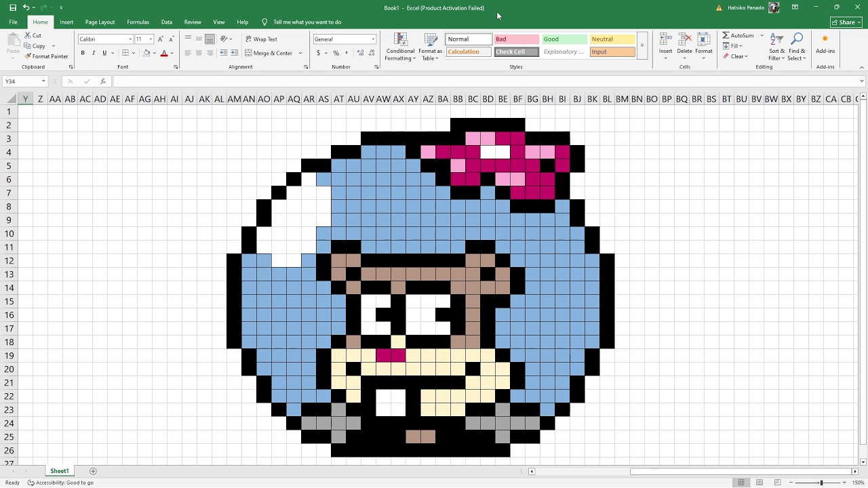Open the Add-ins button
The width and height of the screenshot is (868, 488).
point(825,43)
